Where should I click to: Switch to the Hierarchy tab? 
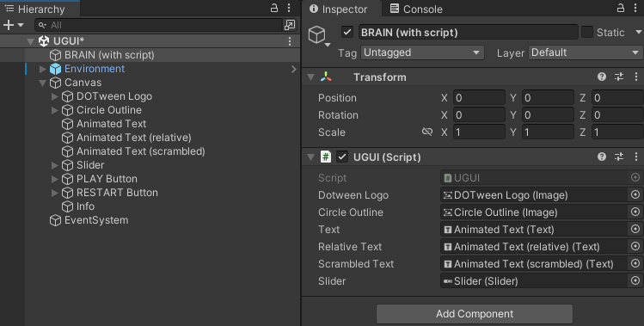click(x=40, y=9)
